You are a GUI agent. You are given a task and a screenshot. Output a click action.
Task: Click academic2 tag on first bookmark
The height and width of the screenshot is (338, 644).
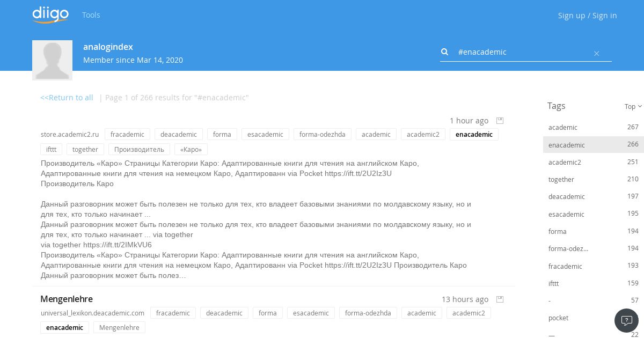[x=423, y=134]
